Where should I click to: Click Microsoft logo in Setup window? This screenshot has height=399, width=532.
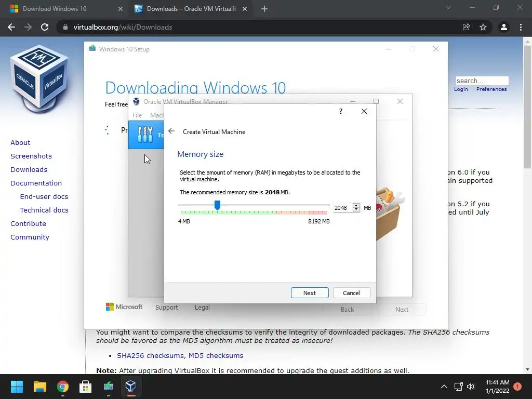124,307
